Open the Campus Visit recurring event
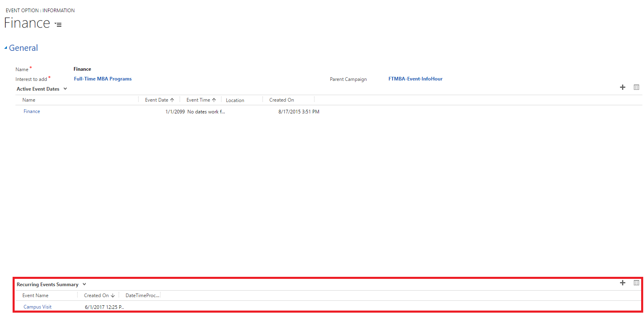Image resolution: width=644 pixels, height=313 pixels. pos(37,307)
